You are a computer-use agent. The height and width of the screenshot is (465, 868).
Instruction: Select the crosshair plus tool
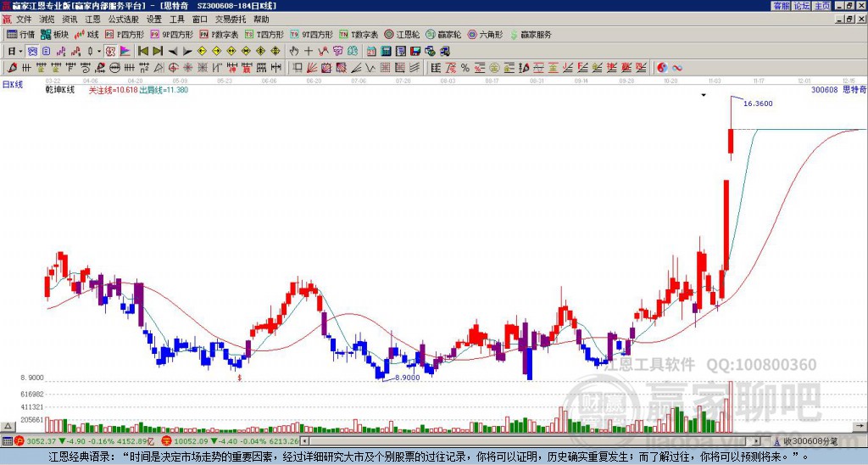(x=309, y=52)
